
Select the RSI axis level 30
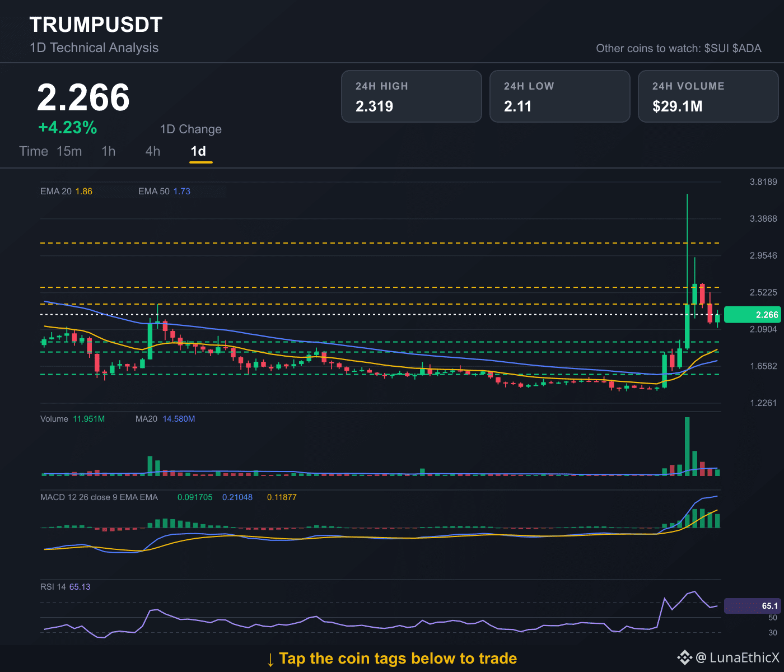click(x=773, y=633)
